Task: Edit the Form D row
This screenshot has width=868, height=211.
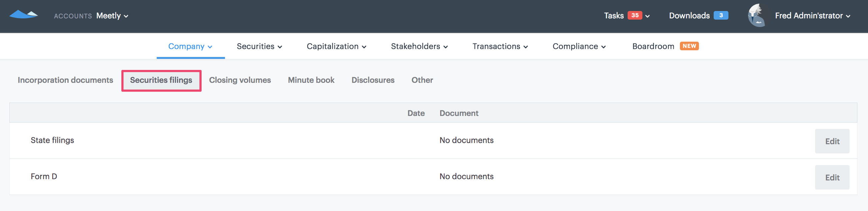Action: [x=832, y=177]
